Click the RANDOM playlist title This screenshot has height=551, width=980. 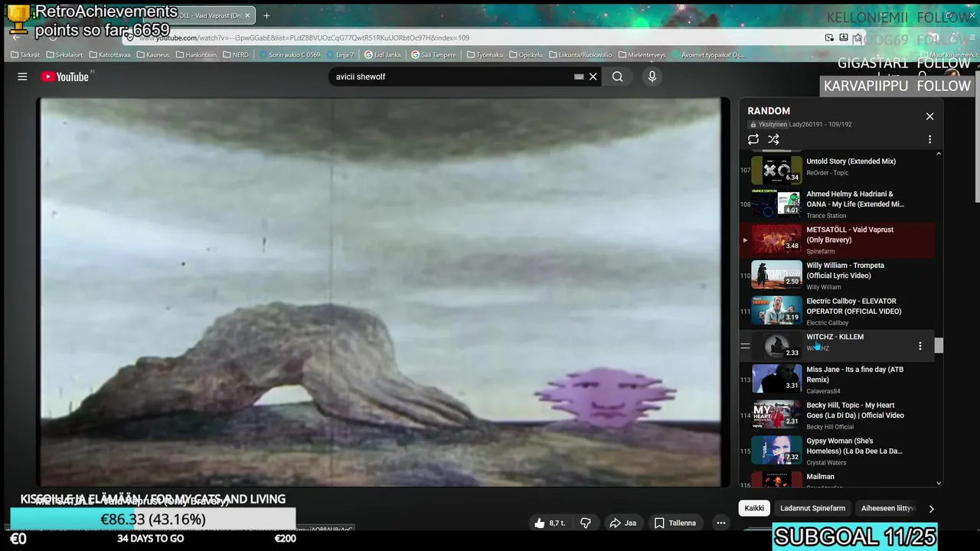(x=769, y=111)
